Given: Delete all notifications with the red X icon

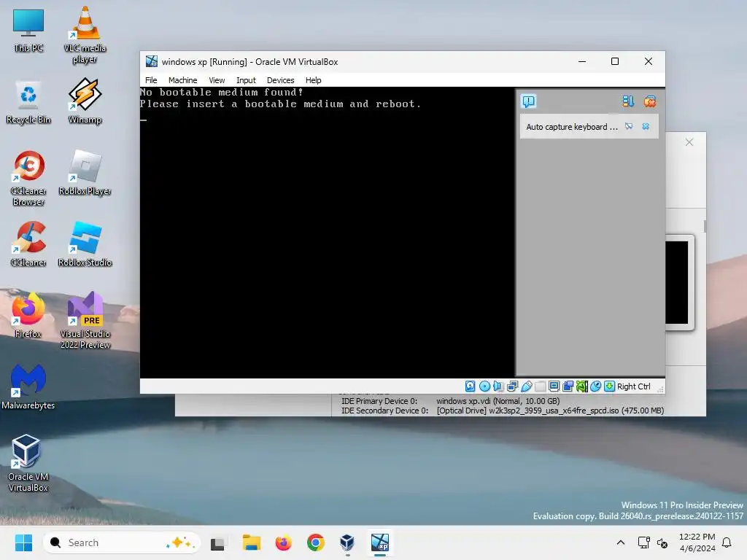Looking at the screenshot, I should pyautogui.click(x=650, y=101).
